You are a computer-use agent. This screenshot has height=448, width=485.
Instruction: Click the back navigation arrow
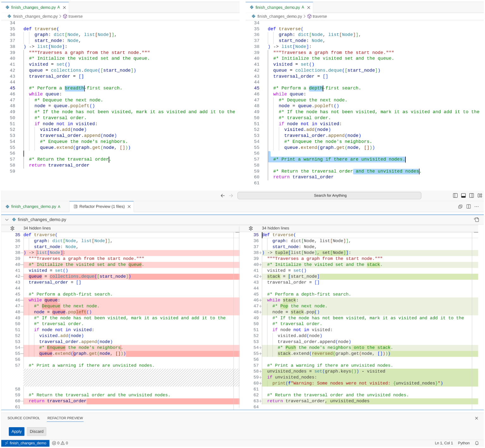223,196
